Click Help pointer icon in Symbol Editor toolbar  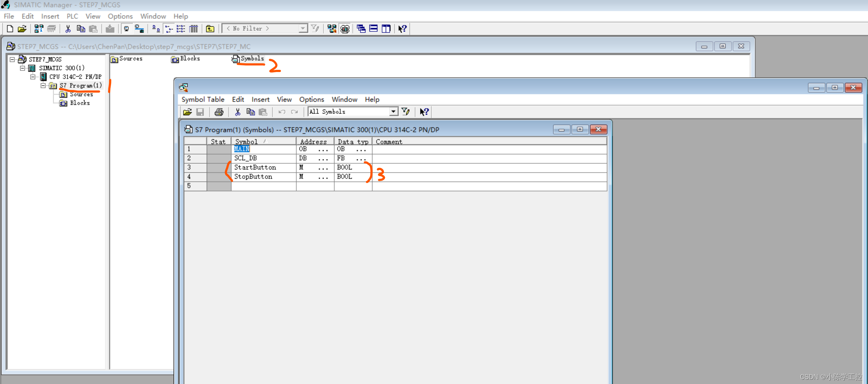click(x=424, y=112)
